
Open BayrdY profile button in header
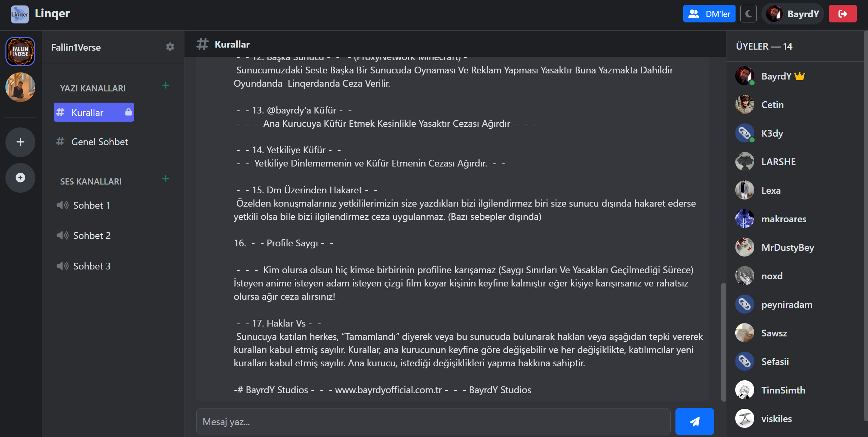(793, 14)
